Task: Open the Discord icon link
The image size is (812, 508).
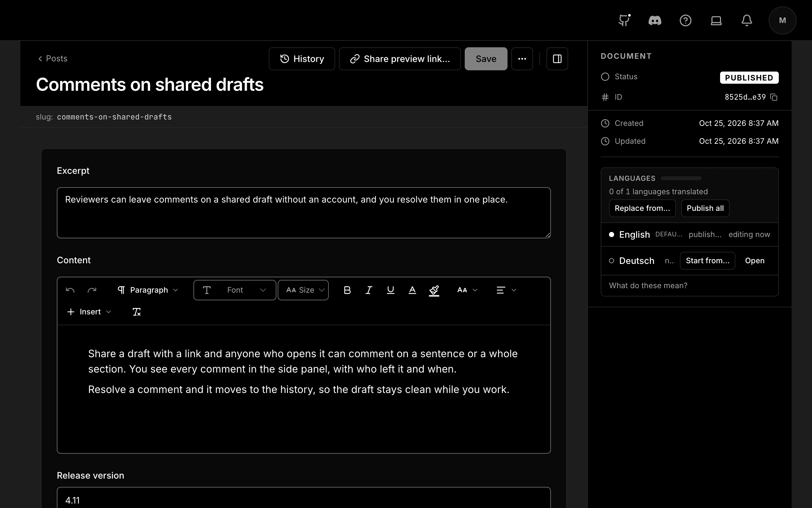Action: click(655, 20)
